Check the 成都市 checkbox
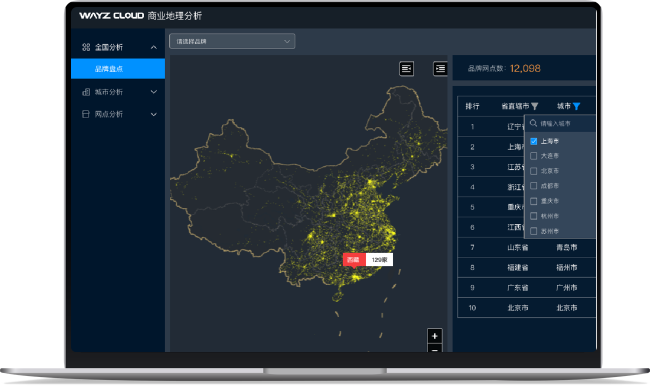Image resolution: width=650 pixels, height=386 pixels. coord(534,186)
